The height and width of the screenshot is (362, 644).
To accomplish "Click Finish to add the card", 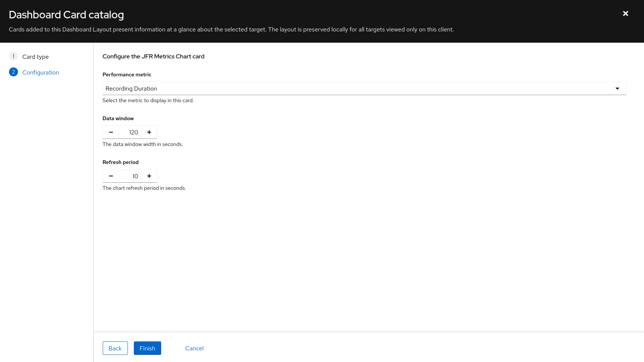I will (x=147, y=348).
